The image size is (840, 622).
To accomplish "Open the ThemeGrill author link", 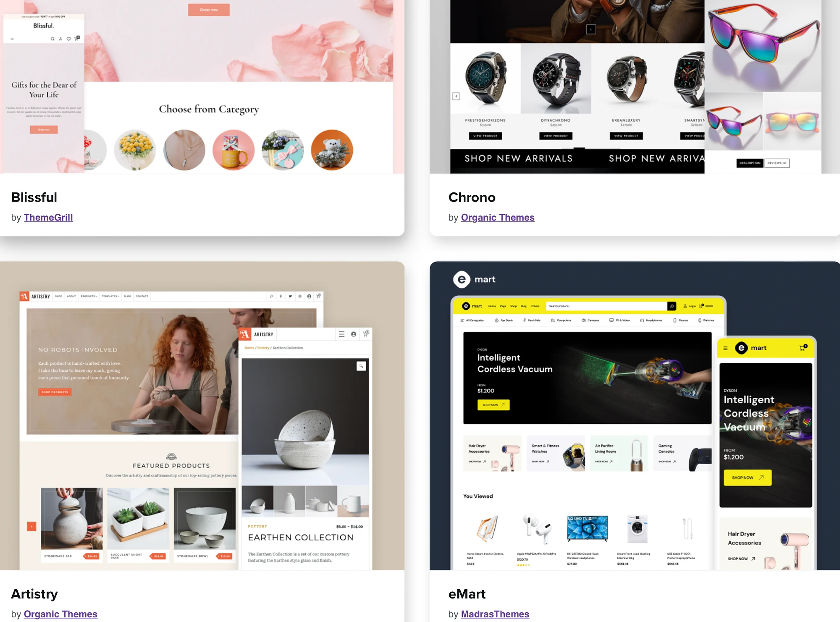I will [x=48, y=218].
